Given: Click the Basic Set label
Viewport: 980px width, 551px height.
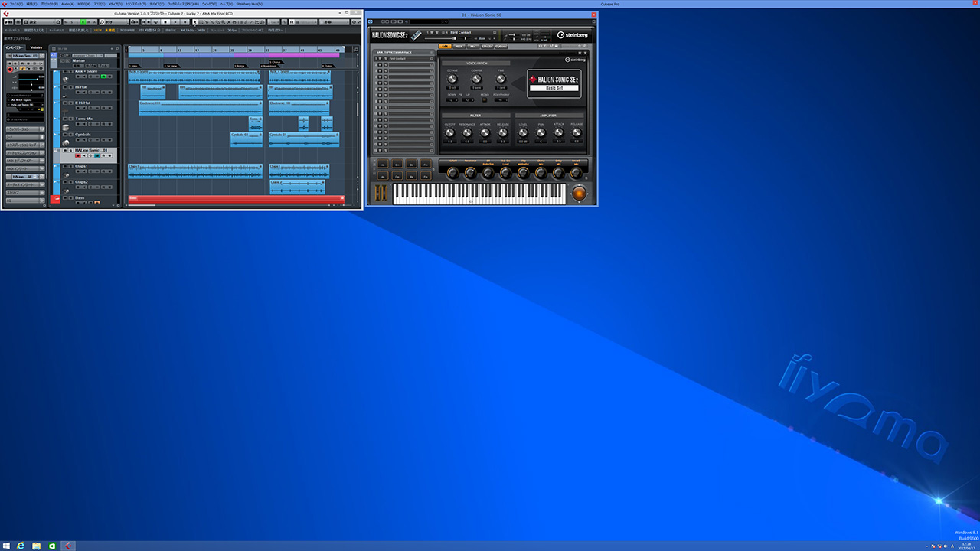Looking at the screenshot, I should click(554, 88).
